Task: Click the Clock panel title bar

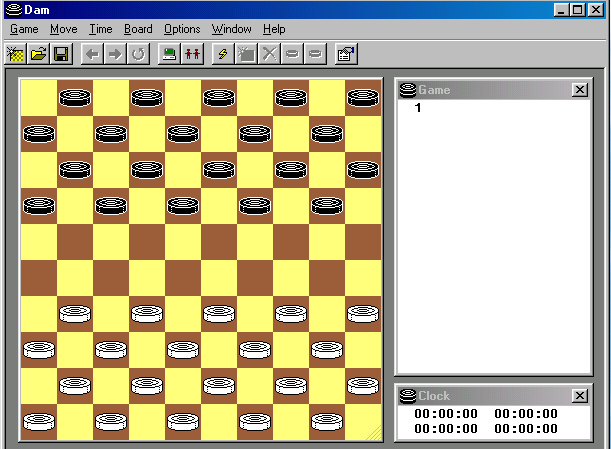Action: 494,396
